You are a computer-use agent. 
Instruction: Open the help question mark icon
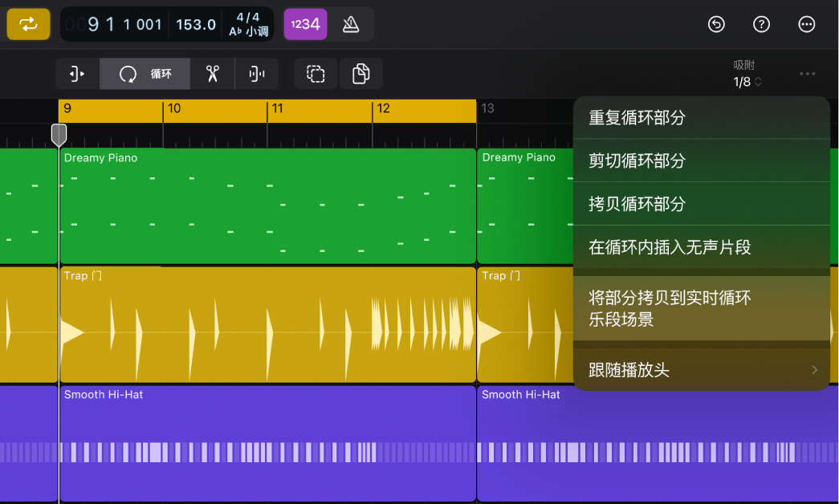pos(761,24)
